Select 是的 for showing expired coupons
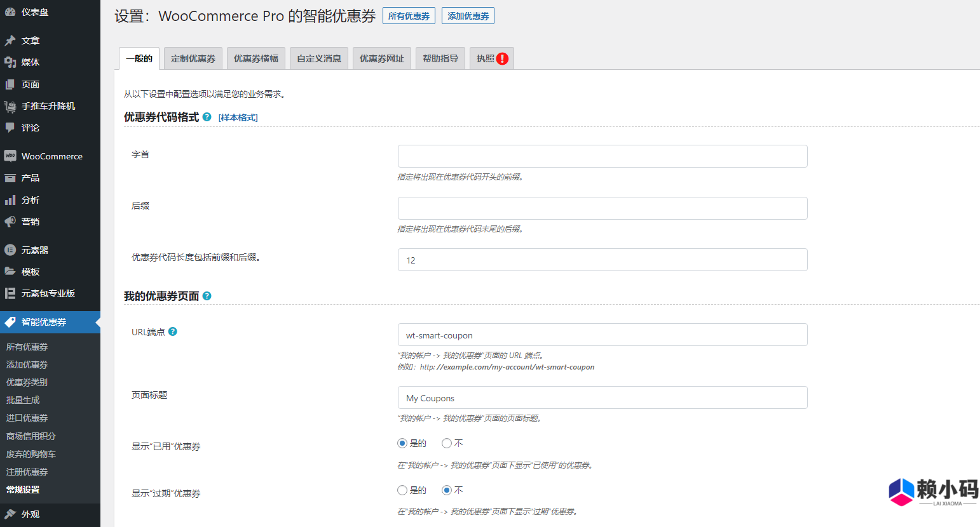Viewport: 980px width, 527px height. pos(402,490)
